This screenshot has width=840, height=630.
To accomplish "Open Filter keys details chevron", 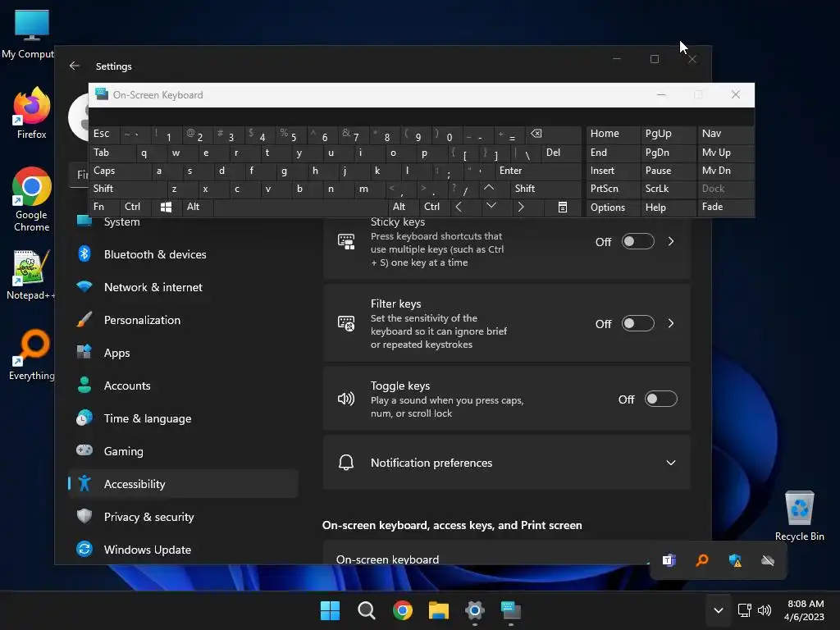I will click(671, 323).
